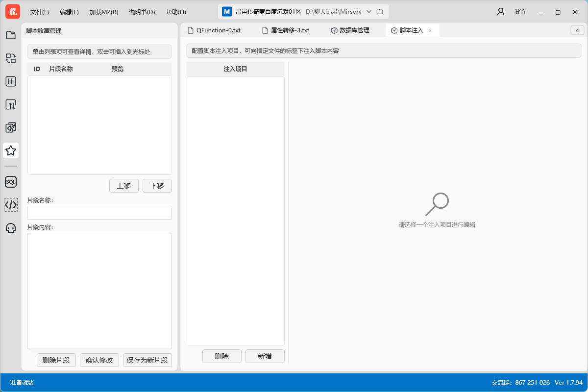The image size is (588, 392).
Task: Click the folder icon beside the server path
Action: (x=380, y=11)
